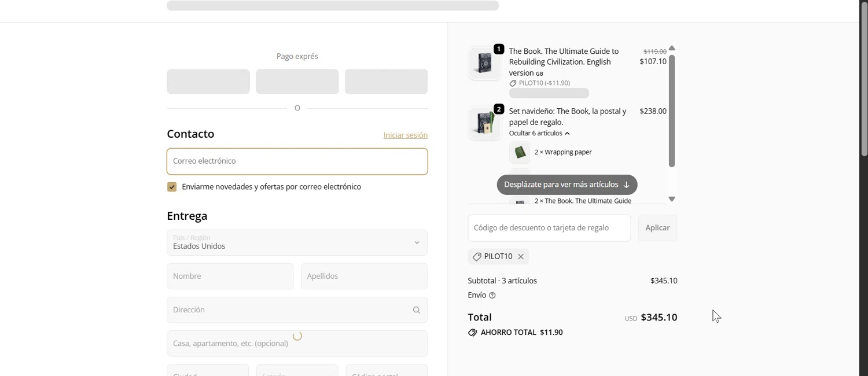Remove the PILOT10 discount code

521,257
